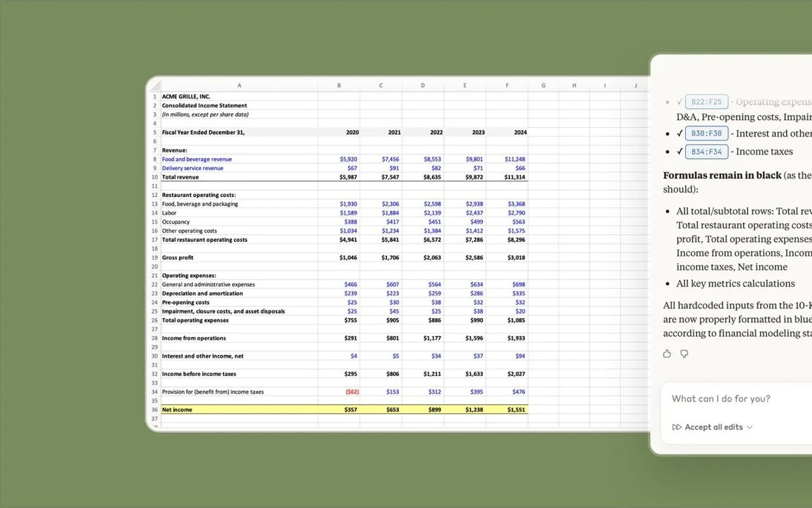Select column B header
This screenshot has height=508, width=812.
(339, 85)
